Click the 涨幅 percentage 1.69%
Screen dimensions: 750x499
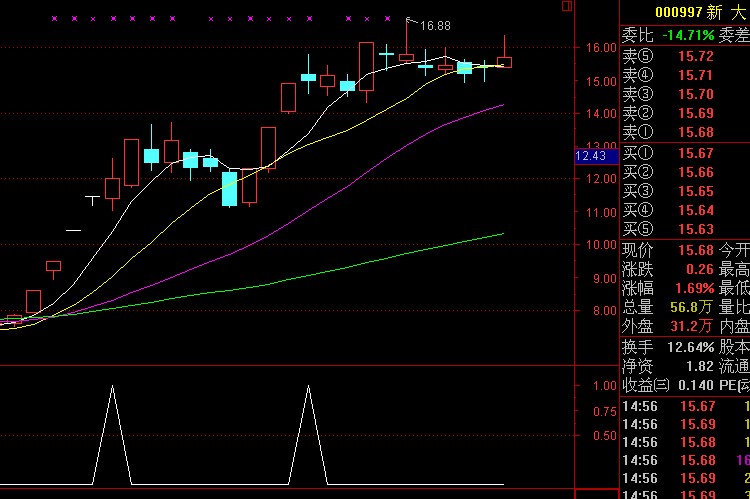pos(695,288)
